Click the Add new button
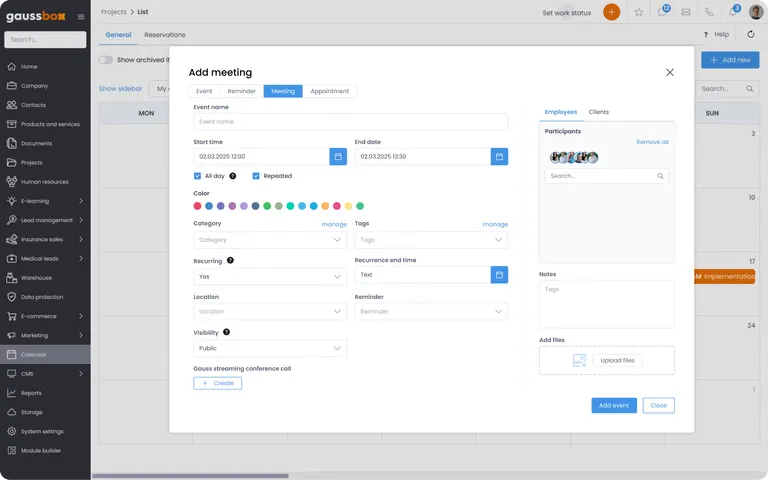Viewport: 768px width, 480px height. pyautogui.click(x=730, y=60)
